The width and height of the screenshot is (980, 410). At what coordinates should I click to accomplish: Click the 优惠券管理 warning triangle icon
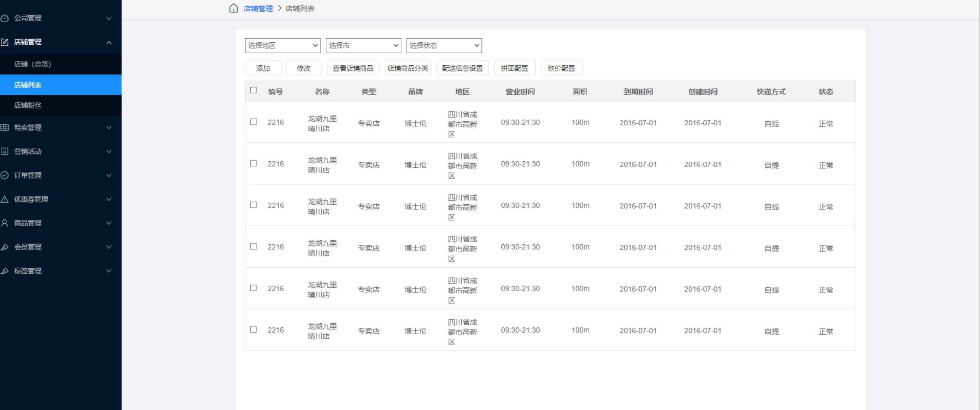click(4, 199)
